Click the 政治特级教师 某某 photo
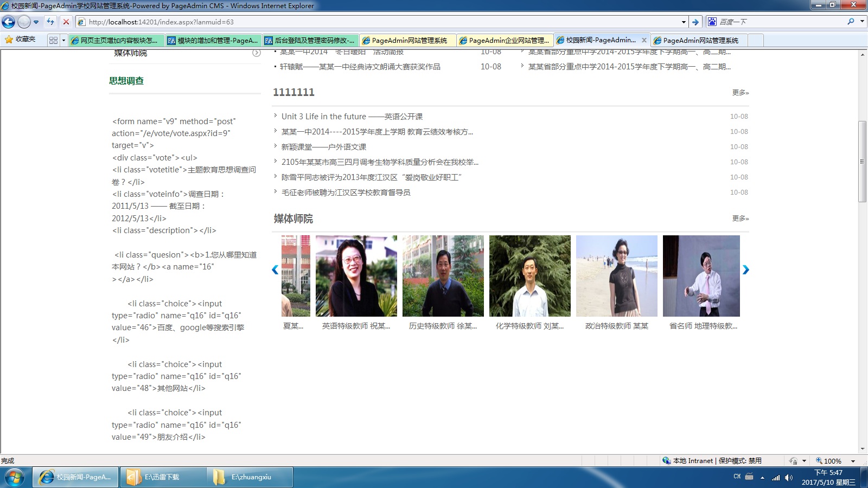 (x=617, y=276)
